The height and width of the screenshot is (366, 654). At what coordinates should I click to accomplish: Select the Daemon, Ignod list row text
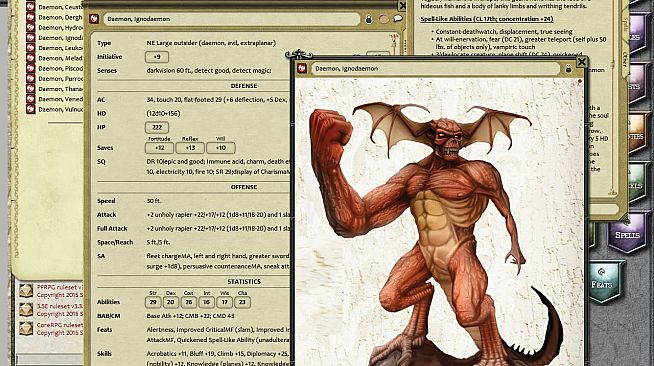[x=60, y=38]
